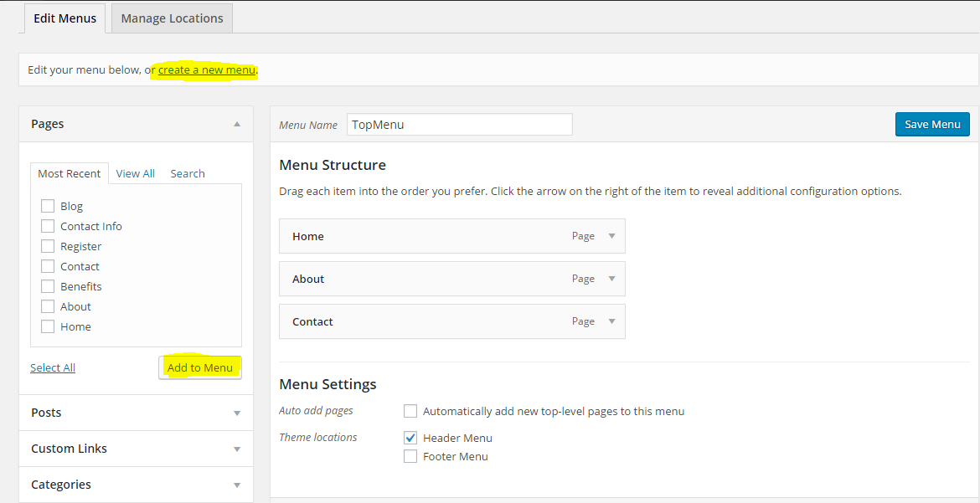Screen dimensions: 980x503
Task: Click inside the Menu Name field
Action: [459, 123]
